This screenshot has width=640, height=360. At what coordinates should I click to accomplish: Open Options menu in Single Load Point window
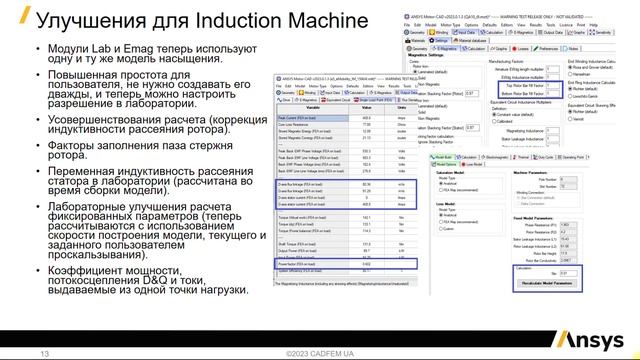click(x=337, y=86)
